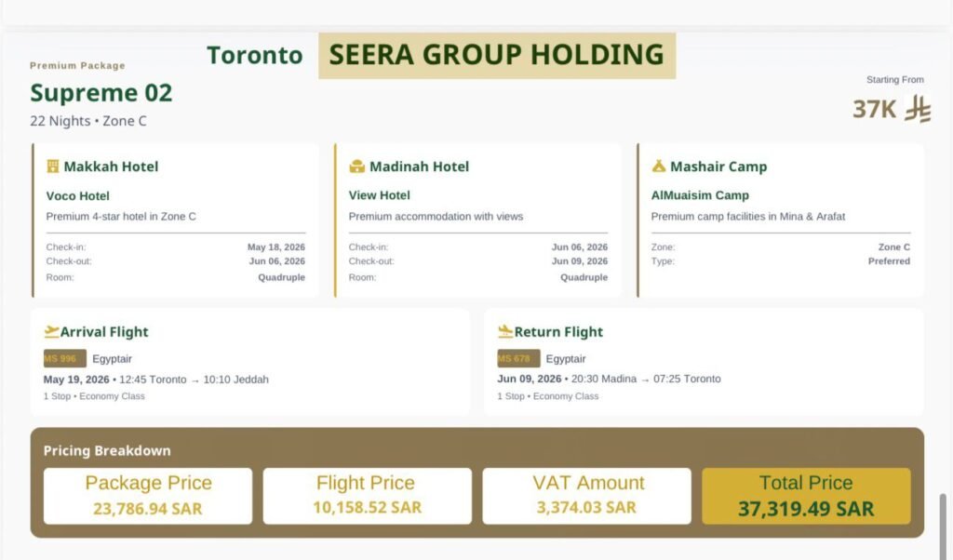
Task: Click the Toronto city label
Action: [254, 56]
